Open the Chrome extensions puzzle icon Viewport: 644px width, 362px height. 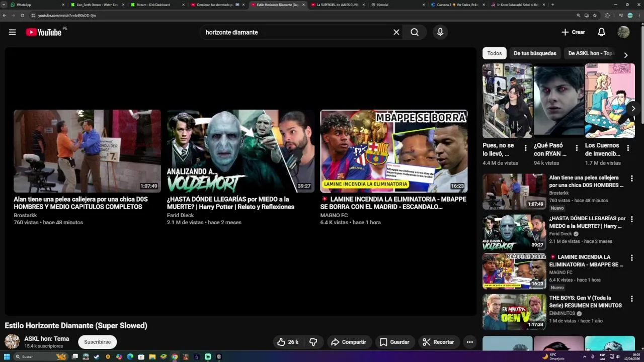[x=607, y=16]
